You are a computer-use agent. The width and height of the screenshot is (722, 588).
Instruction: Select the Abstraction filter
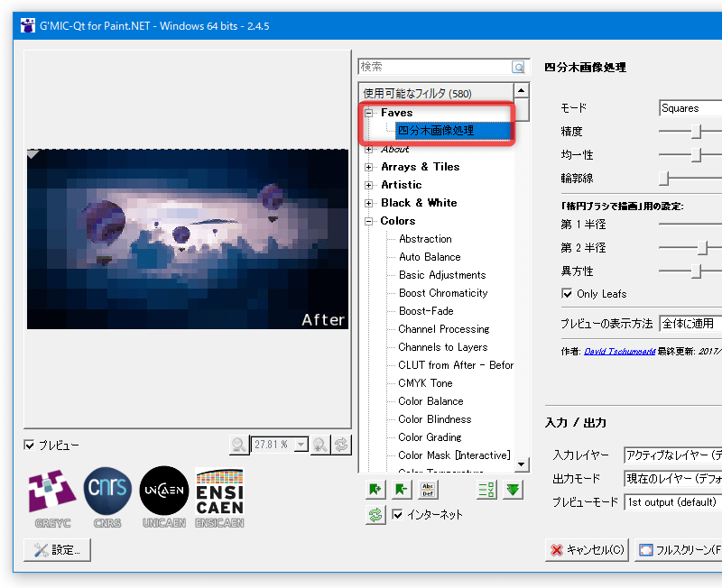tap(425, 239)
